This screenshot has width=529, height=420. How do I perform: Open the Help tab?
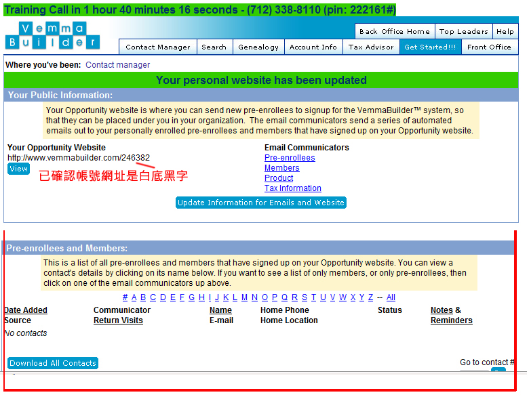click(x=505, y=31)
